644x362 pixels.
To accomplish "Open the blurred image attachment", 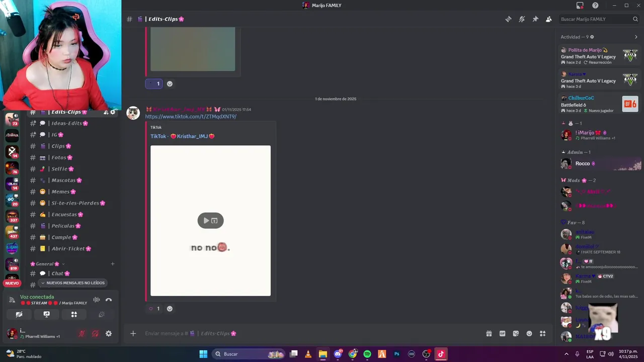I will pos(193,49).
